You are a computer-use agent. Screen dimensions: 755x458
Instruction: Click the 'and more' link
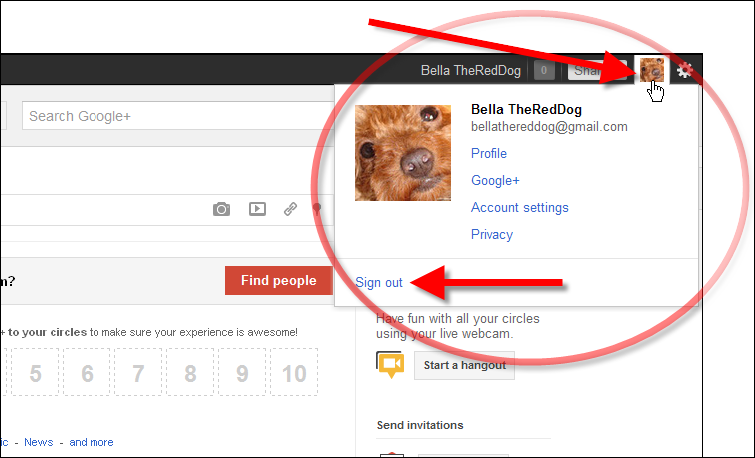point(91,442)
